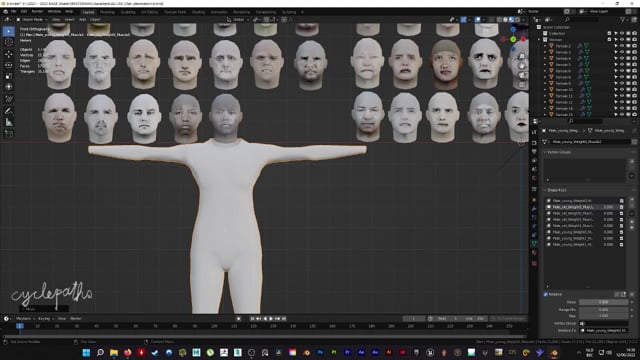The height and width of the screenshot is (360, 640).
Task: Expand the Female 3 object tree row
Action: [x=545, y=52]
